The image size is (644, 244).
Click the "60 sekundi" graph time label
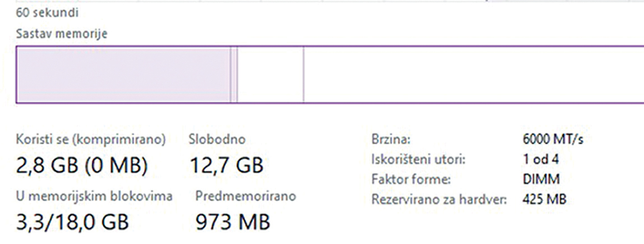47,13
